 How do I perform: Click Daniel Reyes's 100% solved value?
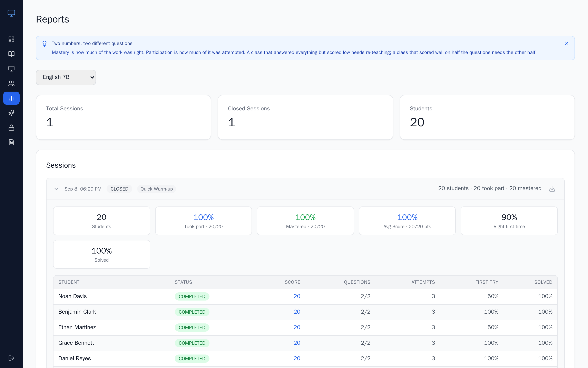point(545,358)
